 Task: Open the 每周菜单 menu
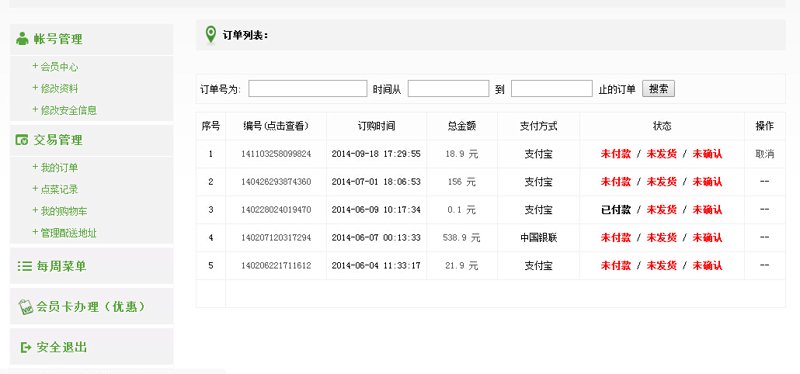pyautogui.click(x=61, y=266)
